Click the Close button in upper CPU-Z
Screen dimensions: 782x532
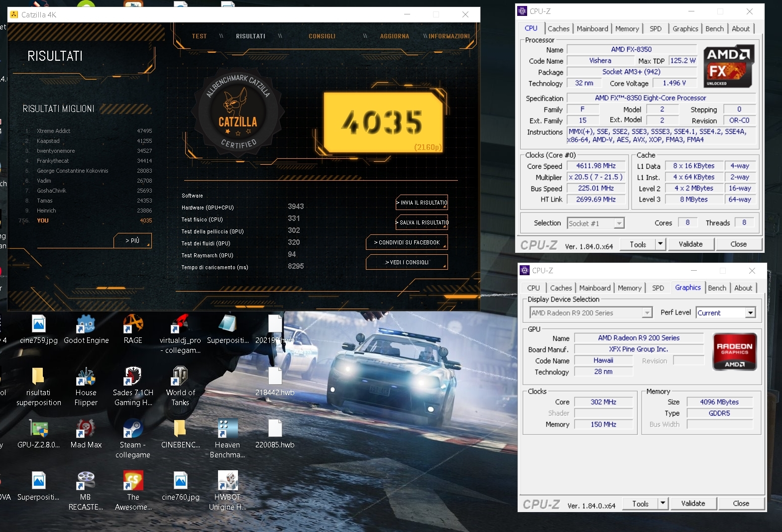pos(739,244)
